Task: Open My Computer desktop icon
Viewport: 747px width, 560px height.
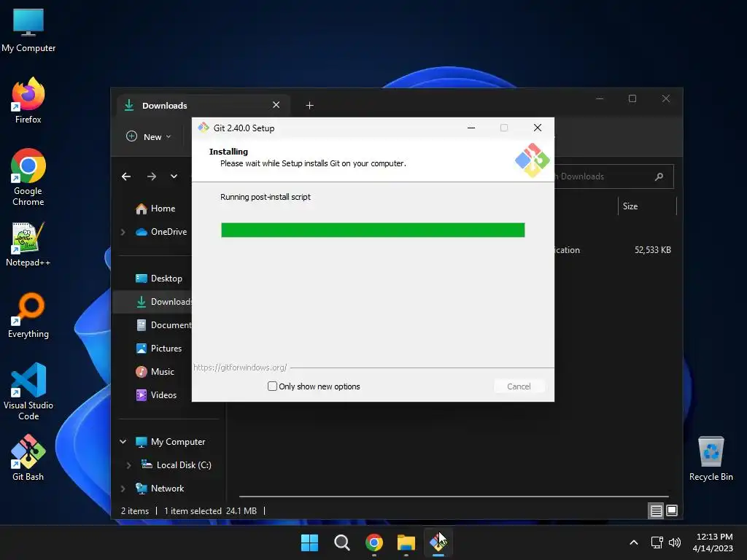Action: pyautogui.click(x=28, y=31)
